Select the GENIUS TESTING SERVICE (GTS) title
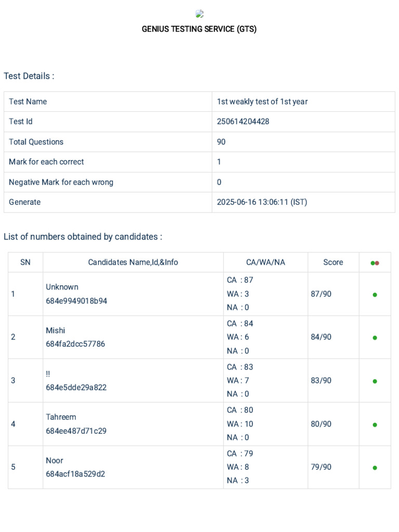 point(199,29)
